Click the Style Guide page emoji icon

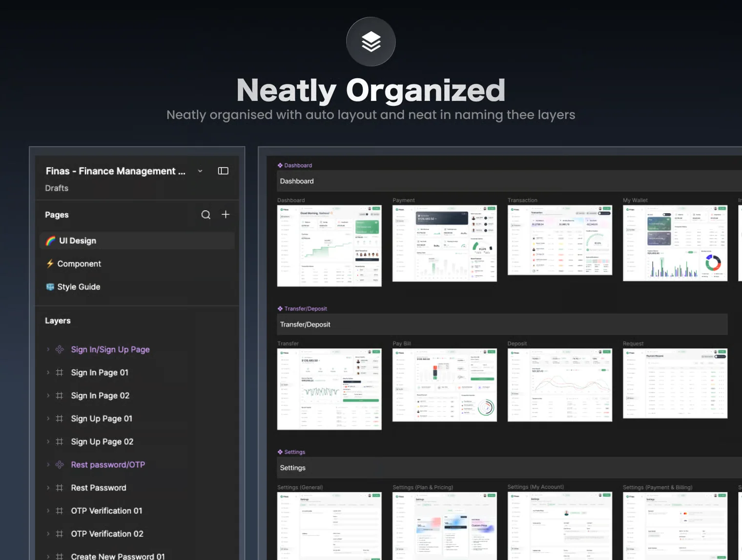50,287
